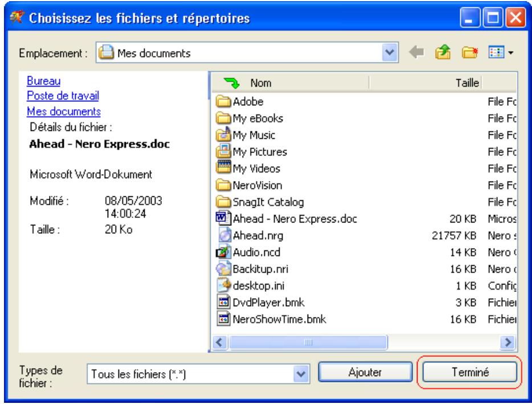Select the Adobe folder name
This screenshot has width=532, height=404.
(x=248, y=101)
